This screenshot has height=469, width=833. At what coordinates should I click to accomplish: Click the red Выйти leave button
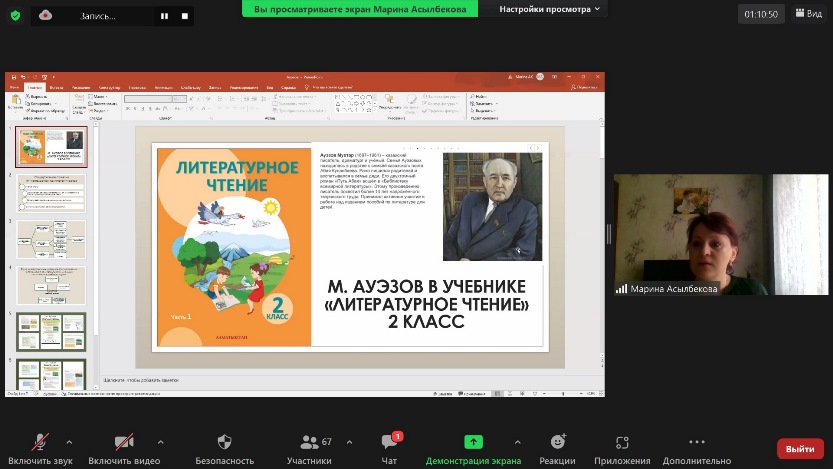pos(800,449)
